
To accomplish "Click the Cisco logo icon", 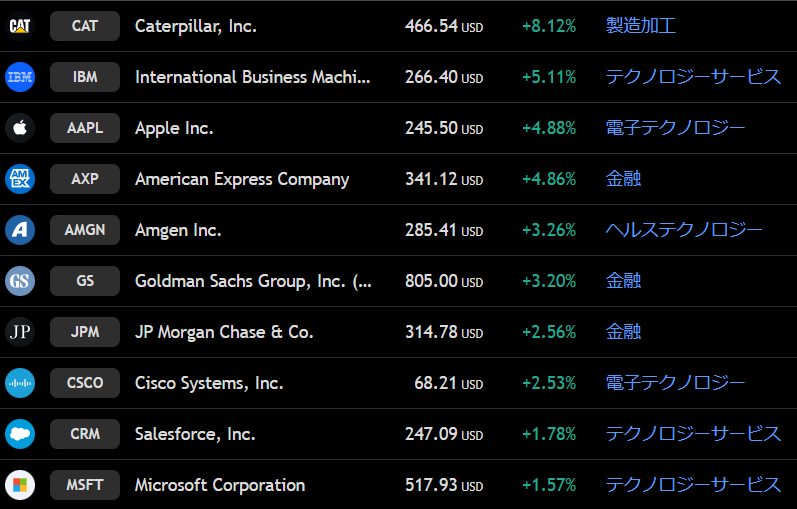I will pos(20,383).
